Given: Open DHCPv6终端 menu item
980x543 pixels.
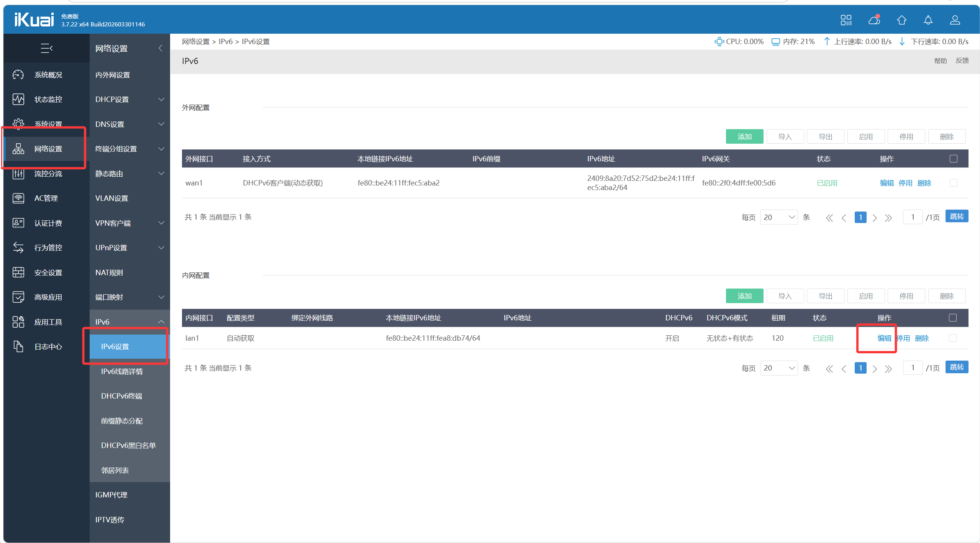Looking at the screenshot, I should click(121, 396).
